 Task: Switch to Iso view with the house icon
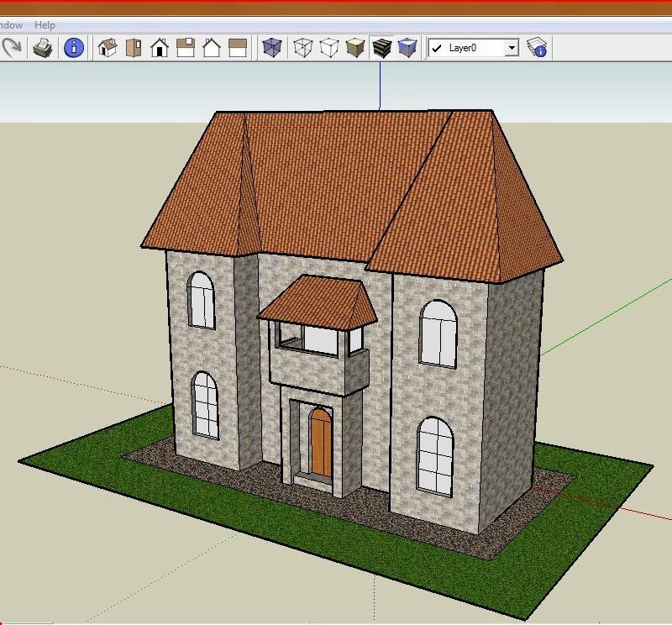coord(108,48)
